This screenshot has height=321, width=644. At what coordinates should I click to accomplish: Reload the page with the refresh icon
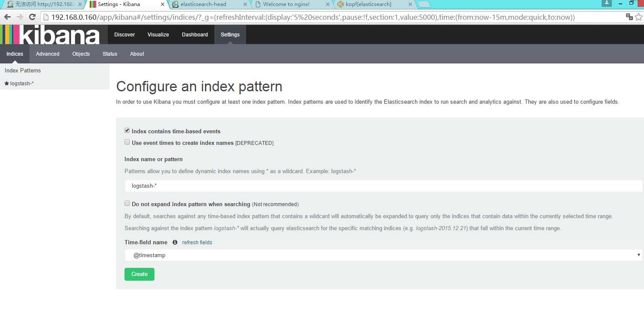pyautogui.click(x=32, y=17)
